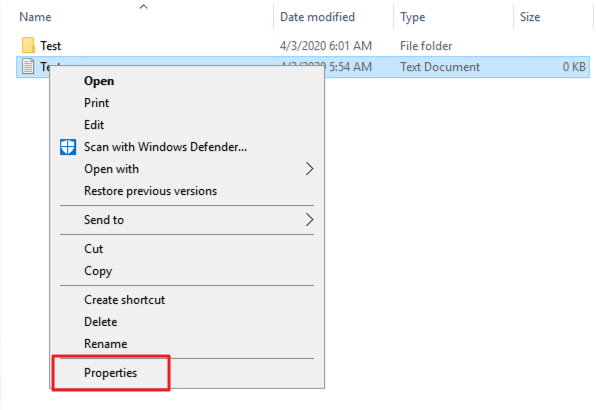Image resolution: width=596 pixels, height=410 pixels.
Task: Click the yellow Test folder icon
Action: (x=28, y=45)
